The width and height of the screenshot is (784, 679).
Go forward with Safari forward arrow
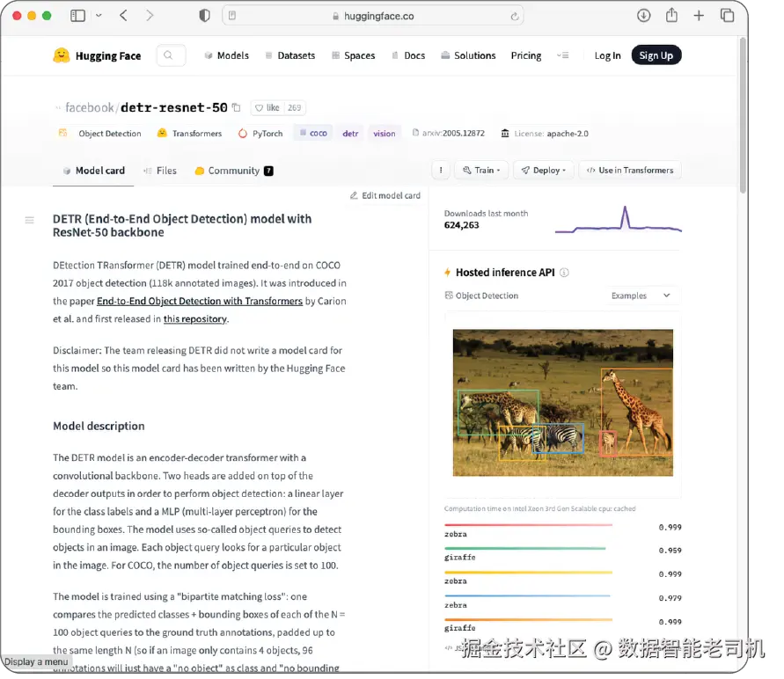coord(150,16)
